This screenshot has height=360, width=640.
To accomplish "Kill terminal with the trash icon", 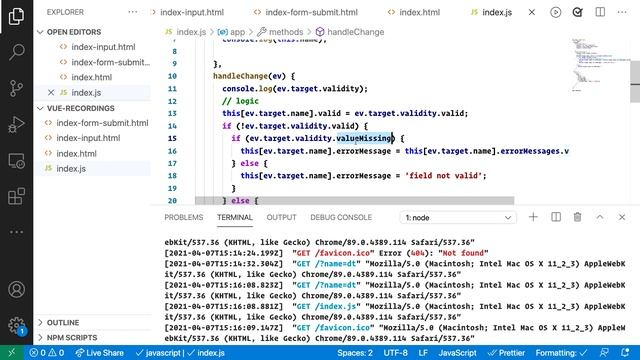I will tap(578, 217).
